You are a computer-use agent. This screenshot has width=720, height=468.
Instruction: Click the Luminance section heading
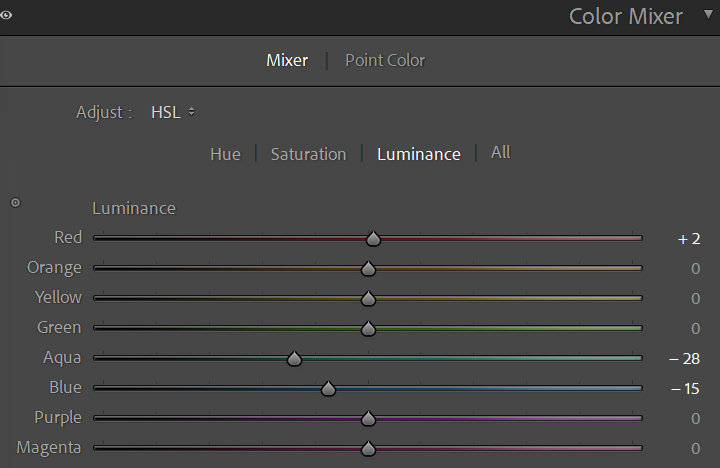(x=134, y=209)
